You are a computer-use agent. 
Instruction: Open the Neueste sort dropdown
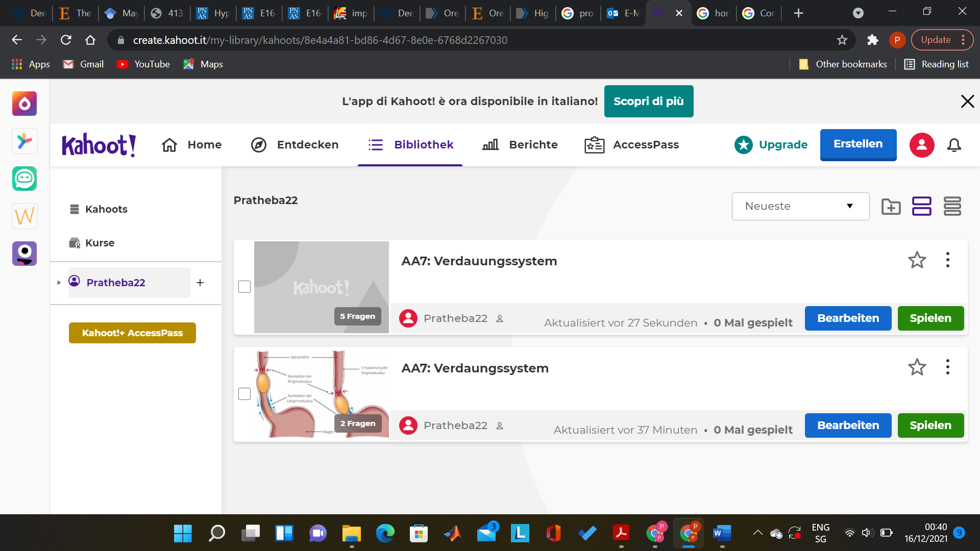[800, 206]
